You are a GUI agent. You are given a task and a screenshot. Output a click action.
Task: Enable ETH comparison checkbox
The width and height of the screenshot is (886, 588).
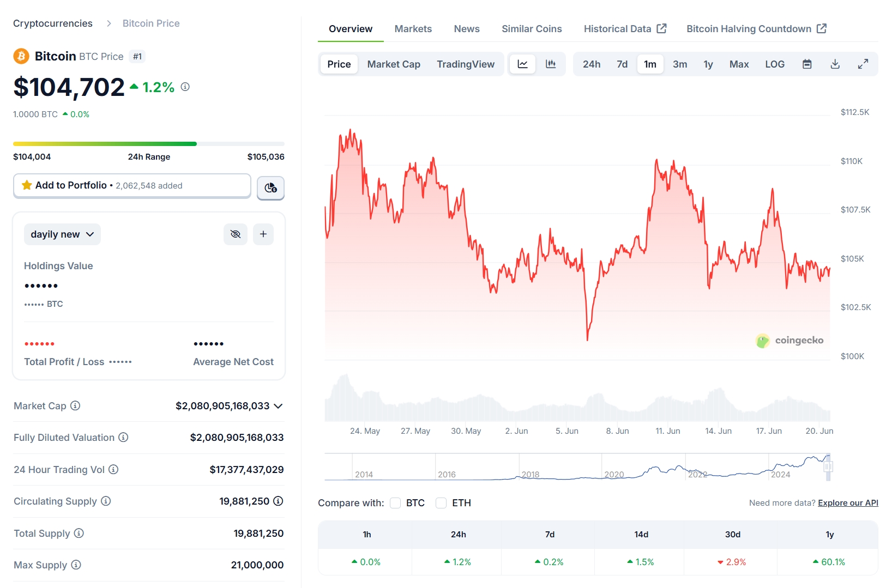pos(441,503)
